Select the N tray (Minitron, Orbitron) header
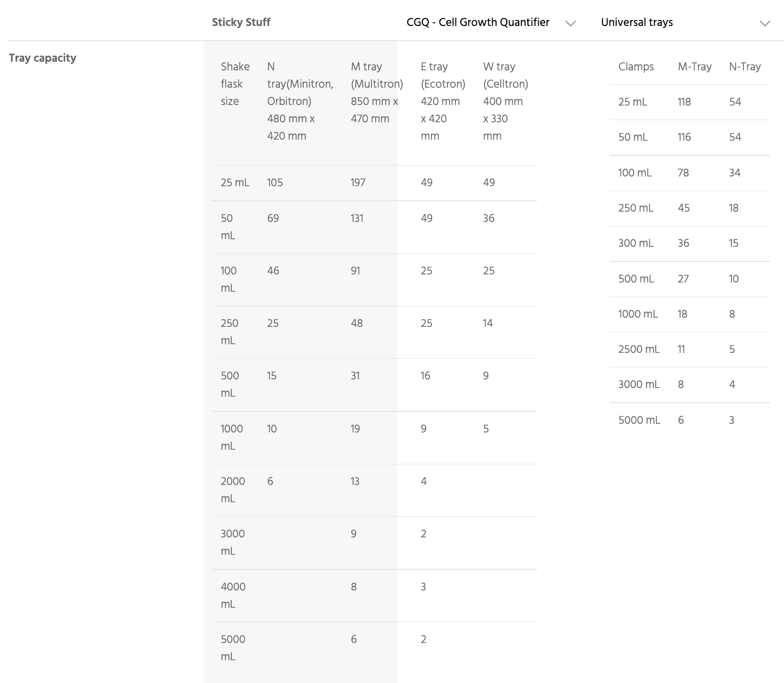 click(x=300, y=101)
